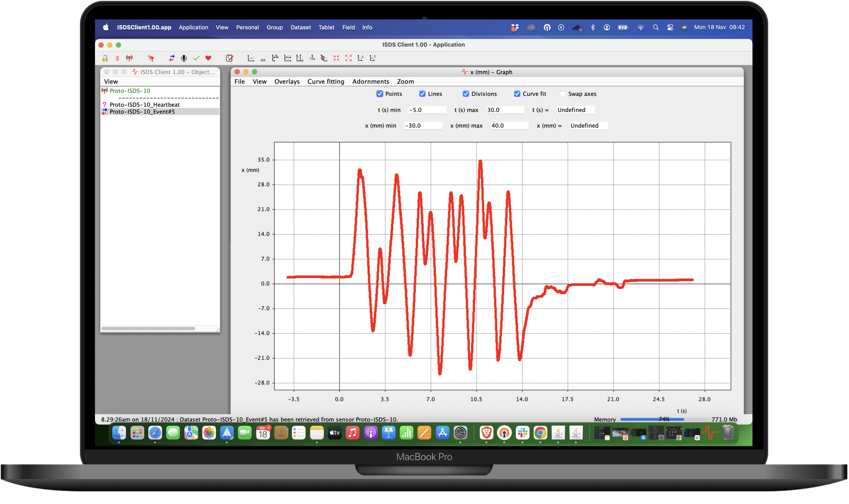Click the microphone toolbar icon

point(184,58)
